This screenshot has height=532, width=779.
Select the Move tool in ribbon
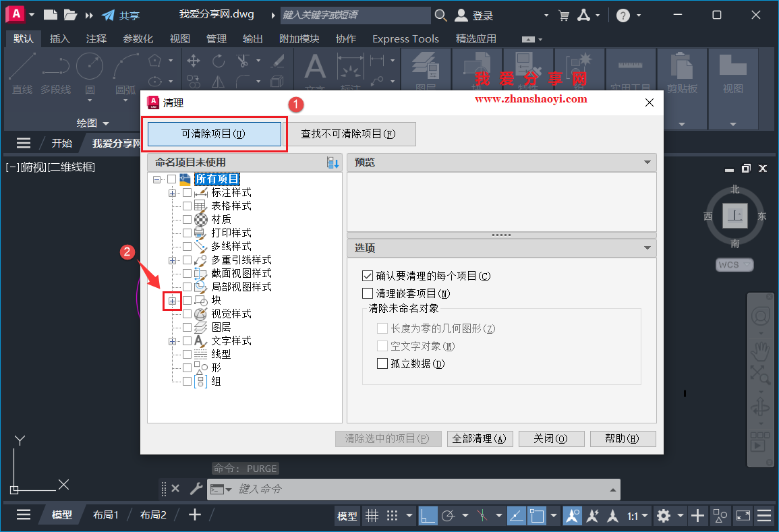[194, 61]
